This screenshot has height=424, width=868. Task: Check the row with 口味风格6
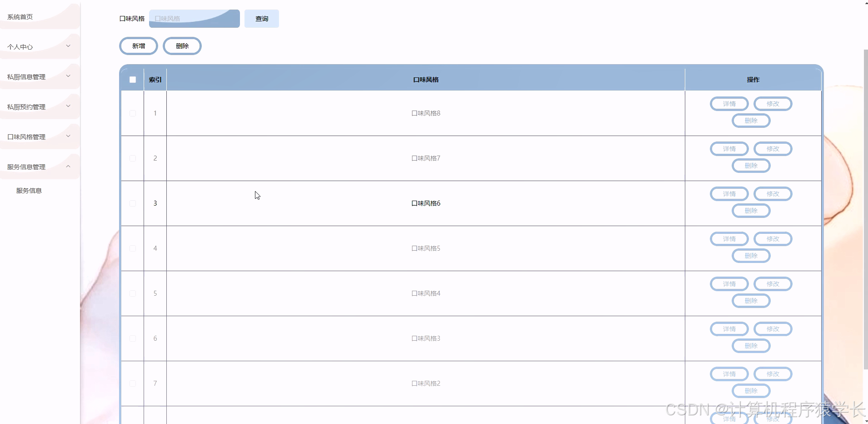pyautogui.click(x=133, y=203)
